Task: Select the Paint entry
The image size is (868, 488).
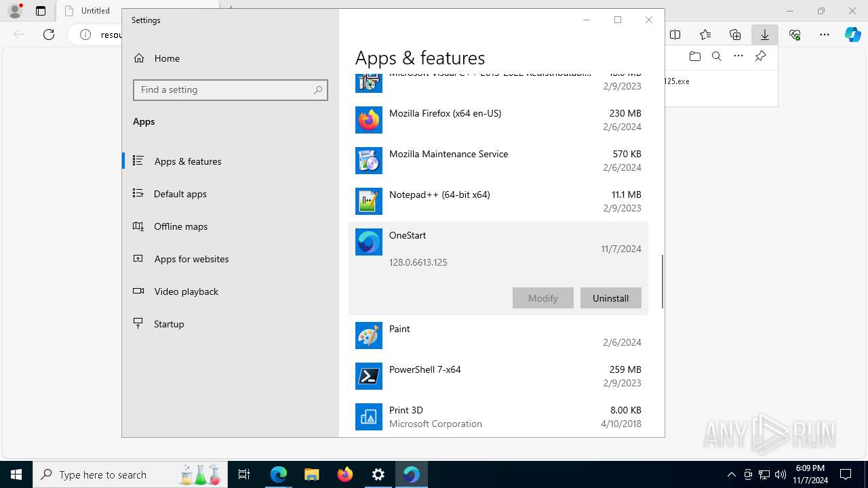Action: coord(498,335)
